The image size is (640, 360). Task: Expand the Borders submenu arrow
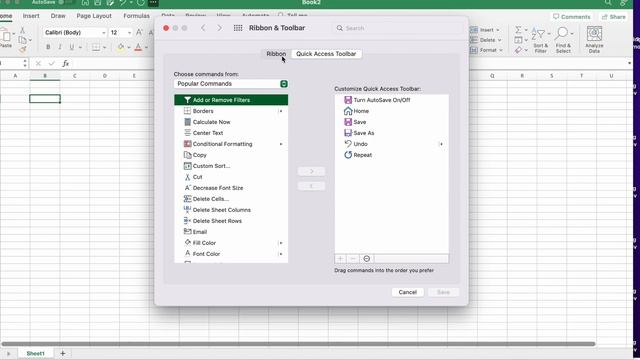point(280,111)
